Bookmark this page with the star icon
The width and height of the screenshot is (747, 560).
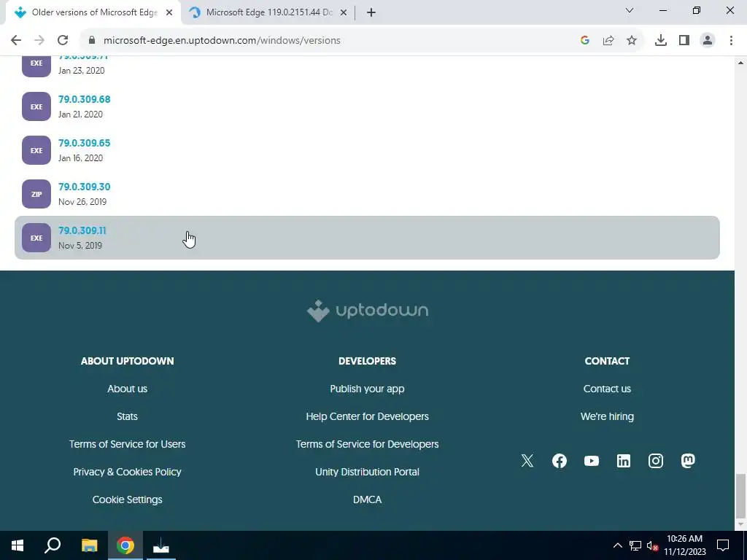click(x=632, y=41)
